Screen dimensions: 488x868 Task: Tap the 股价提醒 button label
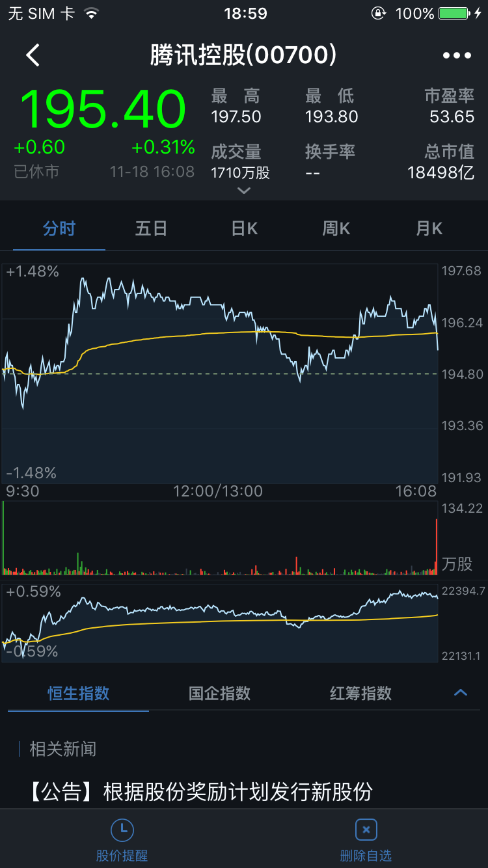point(122,855)
